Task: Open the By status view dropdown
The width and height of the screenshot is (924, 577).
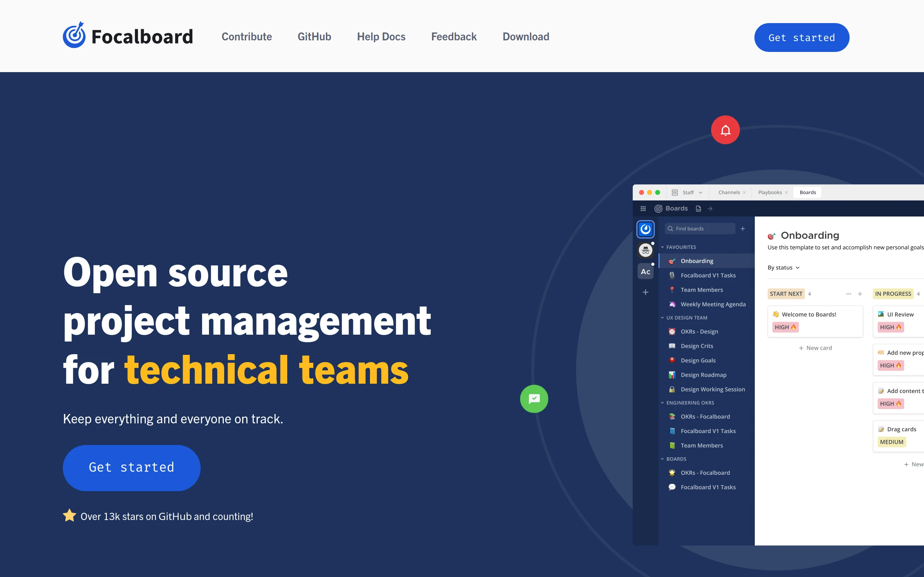Action: (783, 268)
